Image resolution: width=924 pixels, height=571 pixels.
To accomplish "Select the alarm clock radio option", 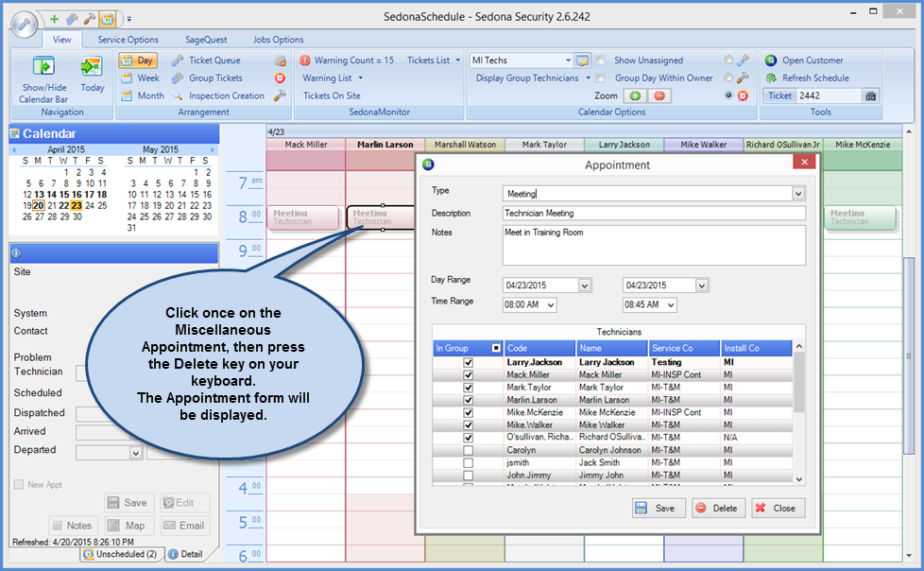I will coord(729,95).
